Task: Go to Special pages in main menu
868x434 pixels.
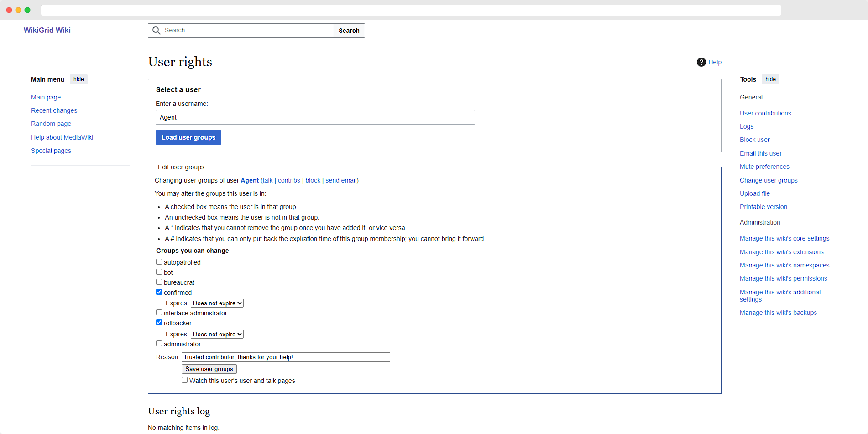Action: [x=51, y=151]
